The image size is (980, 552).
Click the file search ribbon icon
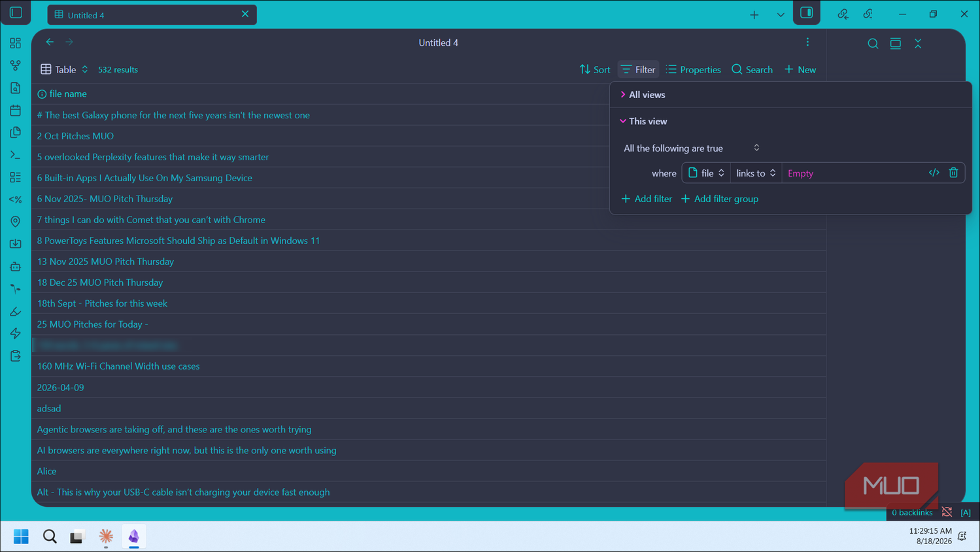click(16, 88)
